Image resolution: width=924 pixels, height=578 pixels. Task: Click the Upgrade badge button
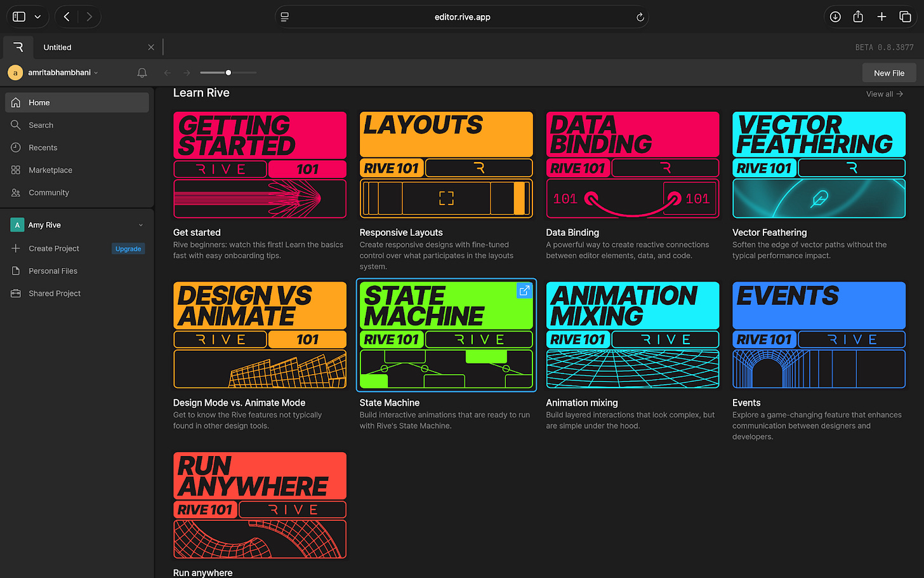(128, 249)
